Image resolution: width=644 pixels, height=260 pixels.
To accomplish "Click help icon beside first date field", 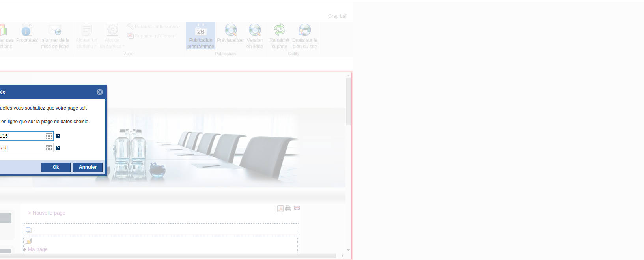I will 58,136.
